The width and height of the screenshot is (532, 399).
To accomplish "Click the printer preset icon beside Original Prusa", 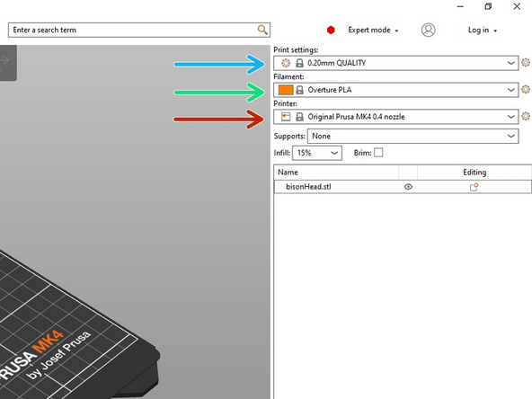I will (x=286, y=117).
